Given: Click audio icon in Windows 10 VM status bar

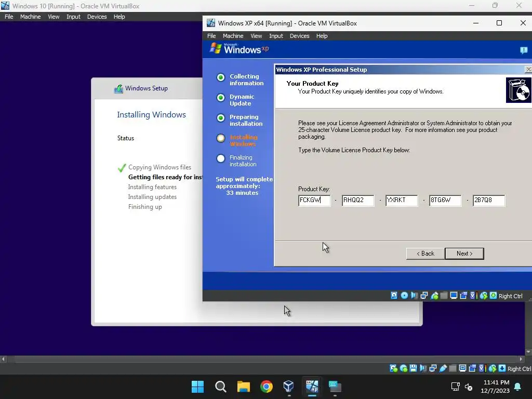Looking at the screenshot, I should (x=423, y=368).
